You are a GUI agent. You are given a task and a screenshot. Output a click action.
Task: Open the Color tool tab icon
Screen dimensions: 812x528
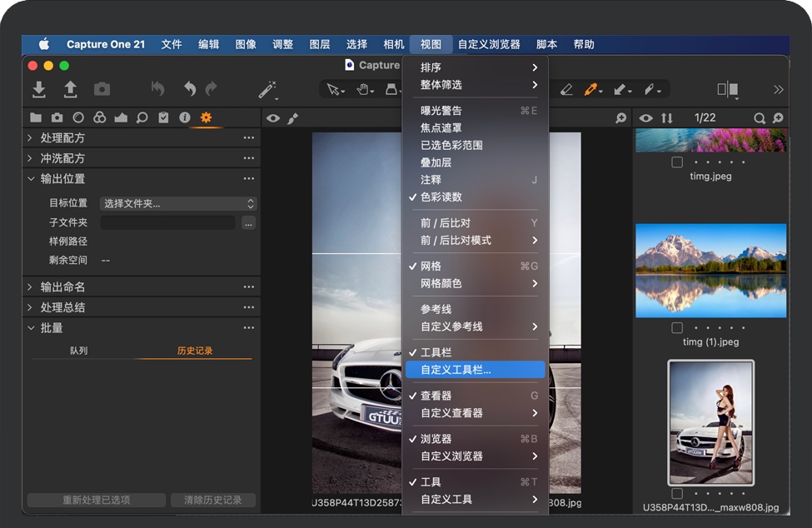pos(99,118)
